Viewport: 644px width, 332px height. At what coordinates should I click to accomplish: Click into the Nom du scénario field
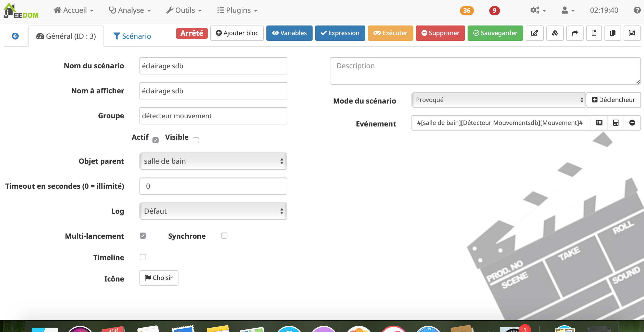point(213,66)
